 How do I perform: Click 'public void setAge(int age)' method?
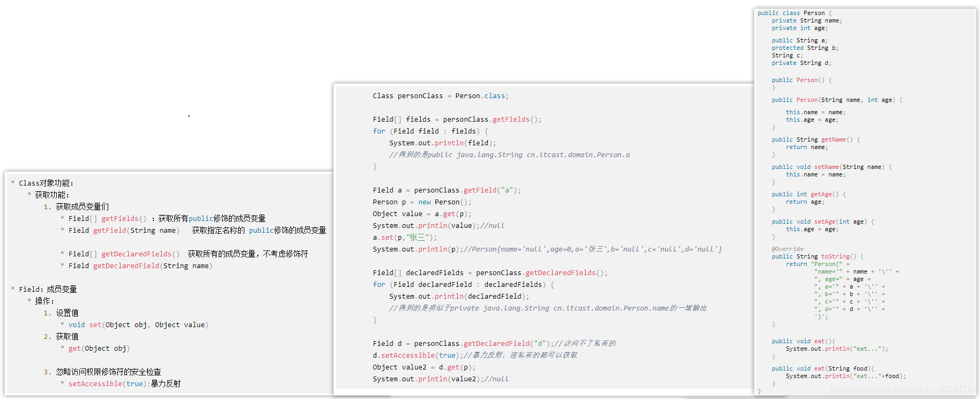823,221
